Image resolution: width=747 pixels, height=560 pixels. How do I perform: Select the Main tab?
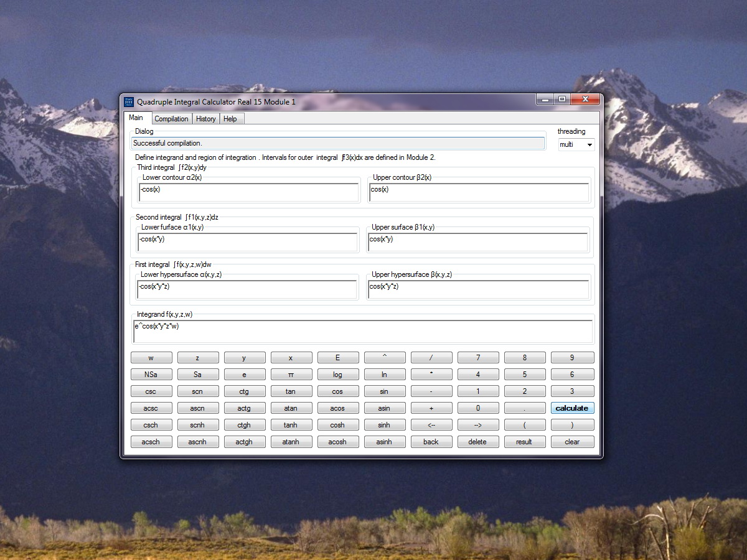(x=136, y=118)
